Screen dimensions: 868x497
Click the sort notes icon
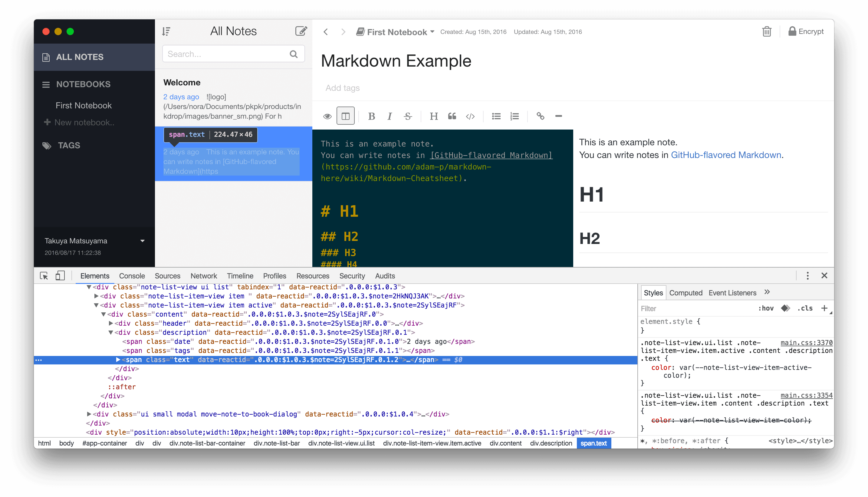[x=166, y=31]
